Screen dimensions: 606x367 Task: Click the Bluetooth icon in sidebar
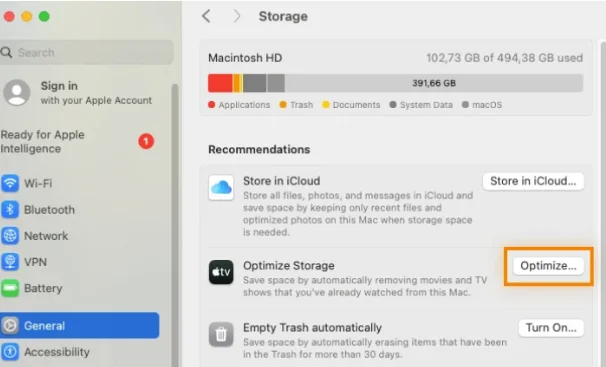coord(10,209)
